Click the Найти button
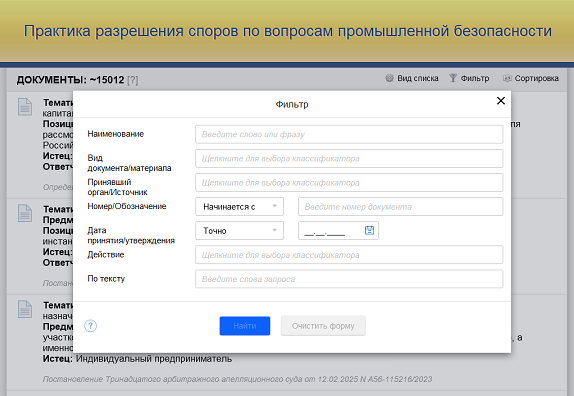The image size is (574, 396). 245,326
